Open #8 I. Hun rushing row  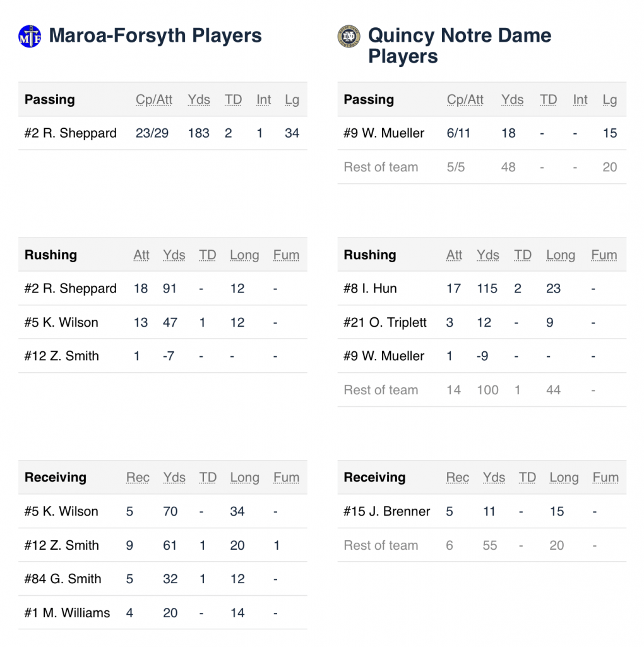[482, 288]
